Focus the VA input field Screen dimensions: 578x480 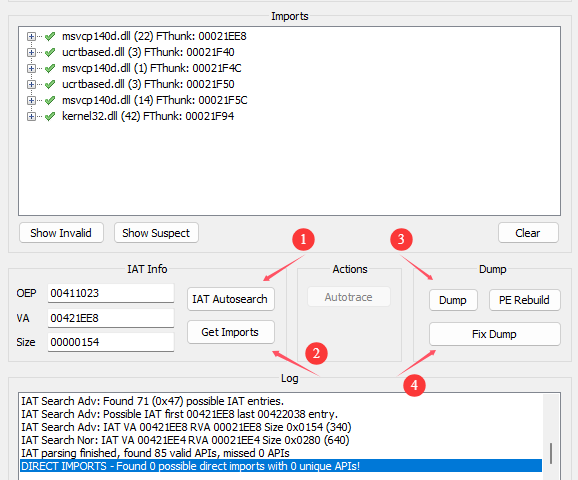click(x=111, y=318)
